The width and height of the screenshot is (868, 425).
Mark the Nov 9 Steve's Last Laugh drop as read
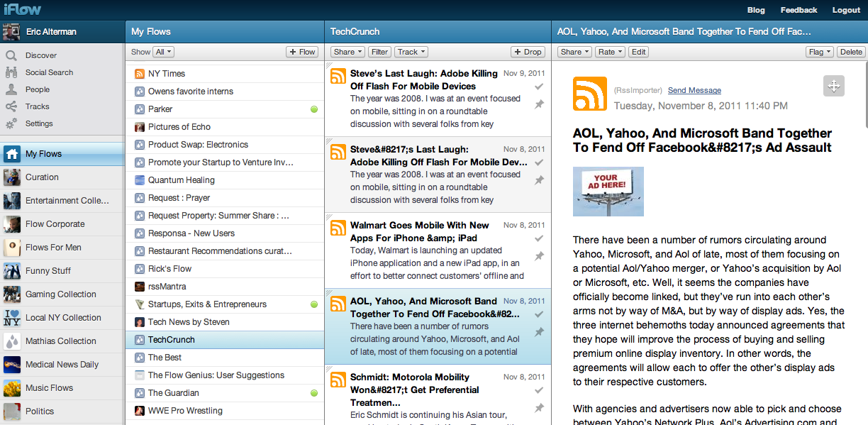point(539,87)
